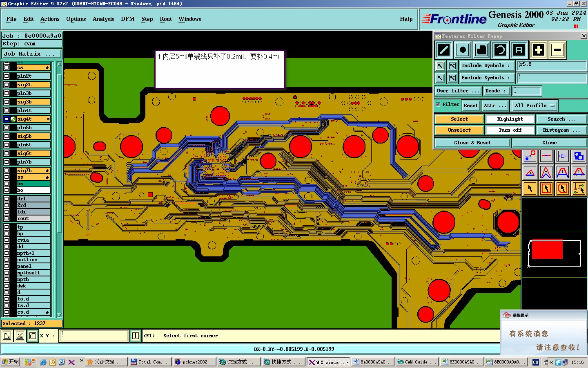Open Total Commander from the taskbar
The height and width of the screenshot is (368, 588).
[x=150, y=362]
